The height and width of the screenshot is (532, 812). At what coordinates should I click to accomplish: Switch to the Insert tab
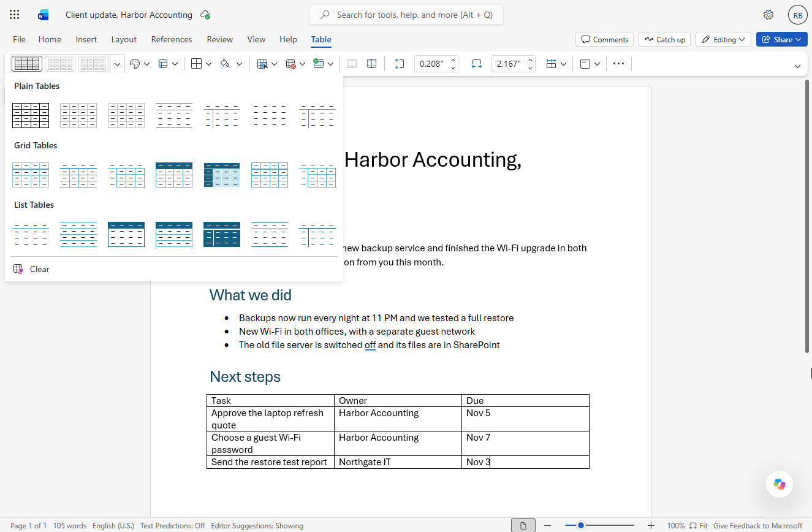(x=86, y=39)
